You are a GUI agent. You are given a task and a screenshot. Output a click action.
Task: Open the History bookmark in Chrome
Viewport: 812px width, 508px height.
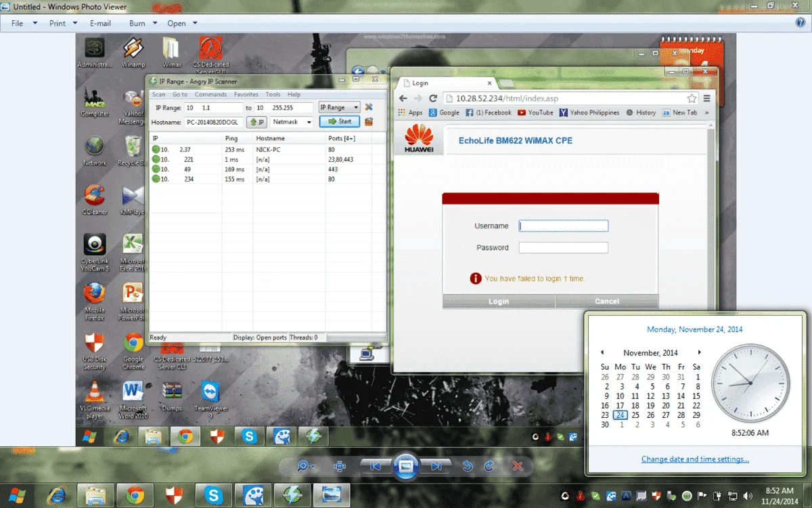coord(641,112)
